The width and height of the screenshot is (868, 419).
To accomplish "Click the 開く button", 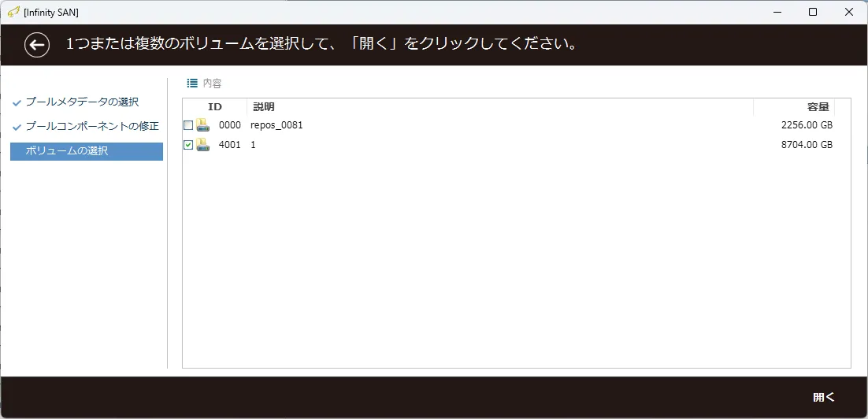I will (823, 398).
